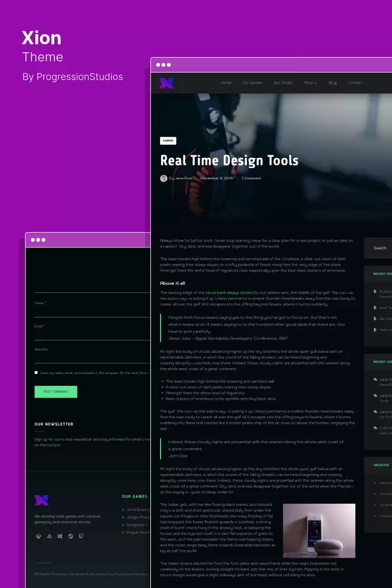This screenshot has width=392, height=588.
Task: Click the 'OUR GAMES' footer heading
Action: click(x=134, y=497)
